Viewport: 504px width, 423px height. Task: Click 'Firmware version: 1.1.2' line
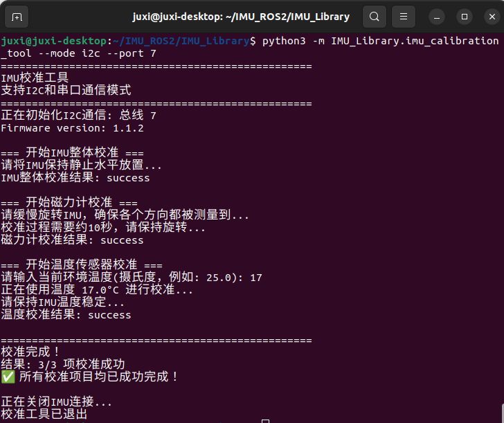[x=72, y=128]
